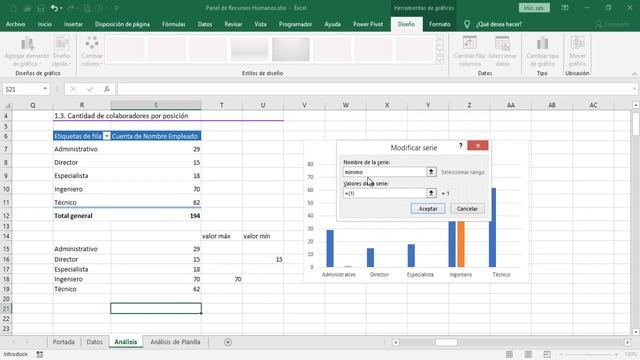Click the vertical scroll down arrow

point(636,332)
